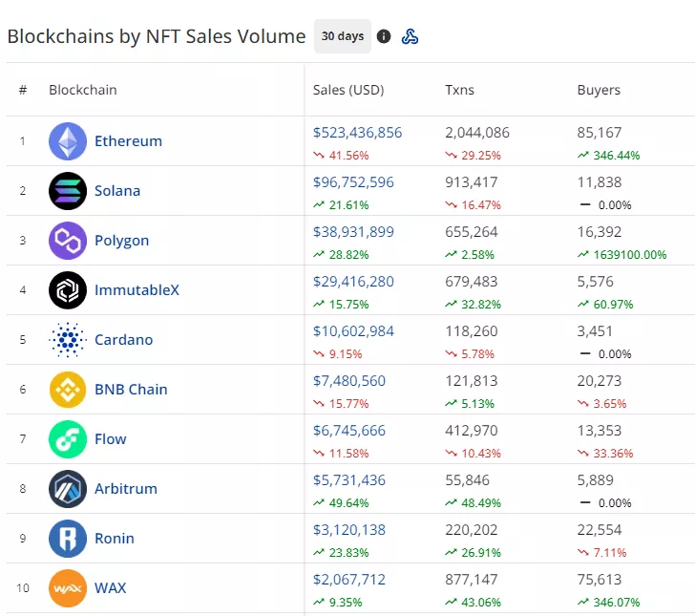The image size is (695, 616).
Task: Click Ronin transactions value 220,202
Action: pos(472,529)
